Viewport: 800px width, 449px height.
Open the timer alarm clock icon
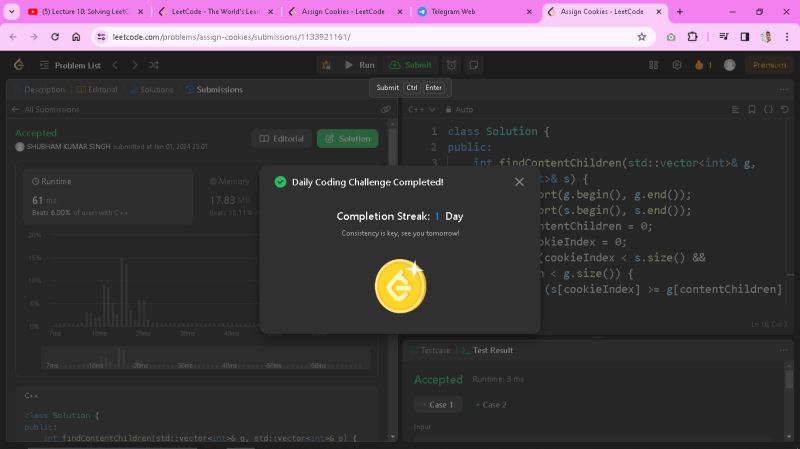pos(452,65)
